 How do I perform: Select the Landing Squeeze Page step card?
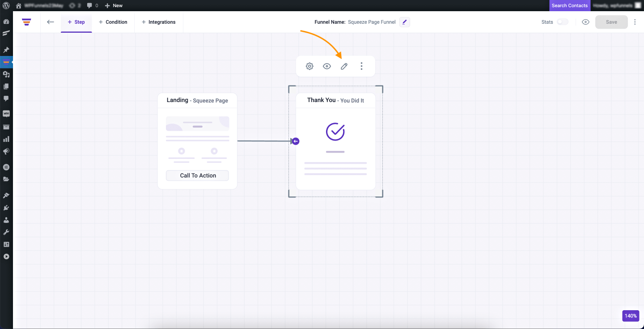[197, 141]
